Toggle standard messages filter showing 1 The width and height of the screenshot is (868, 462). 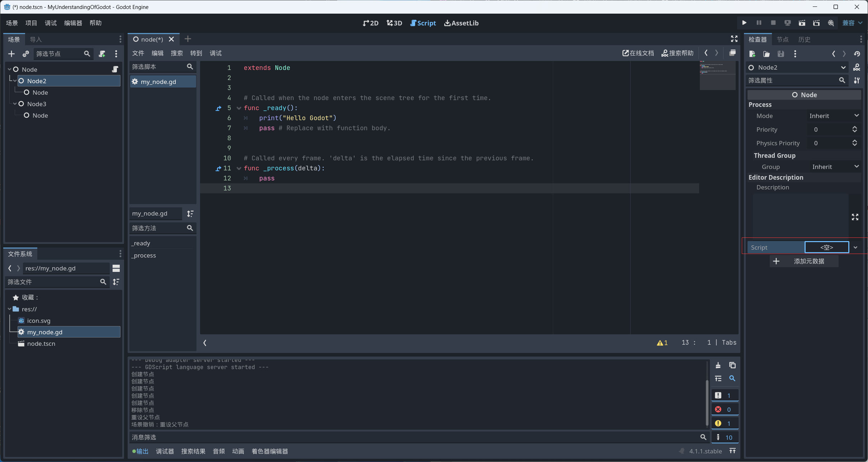coord(725,395)
